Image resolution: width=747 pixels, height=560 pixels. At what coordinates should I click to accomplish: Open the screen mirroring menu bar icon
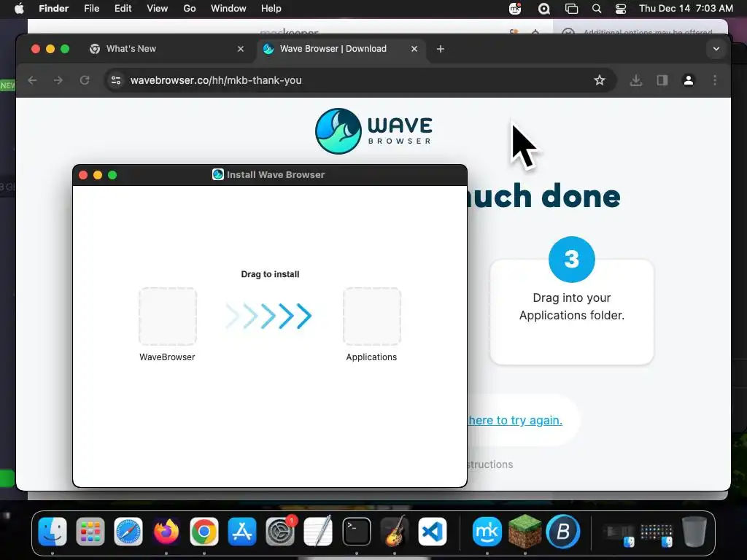[571, 9]
